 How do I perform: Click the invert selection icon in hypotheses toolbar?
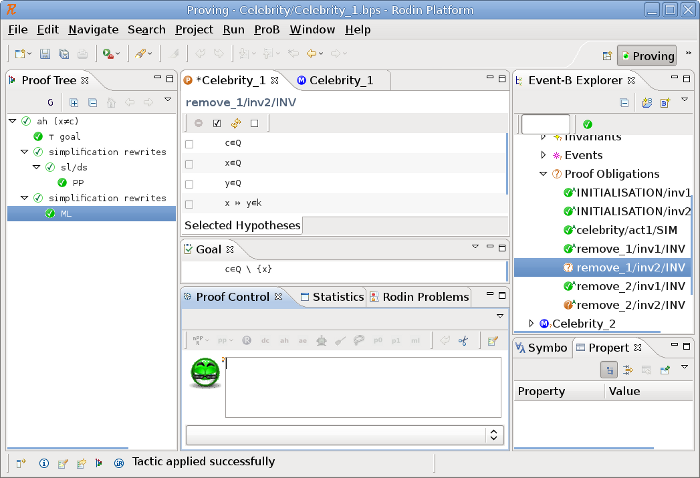(236, 123)
